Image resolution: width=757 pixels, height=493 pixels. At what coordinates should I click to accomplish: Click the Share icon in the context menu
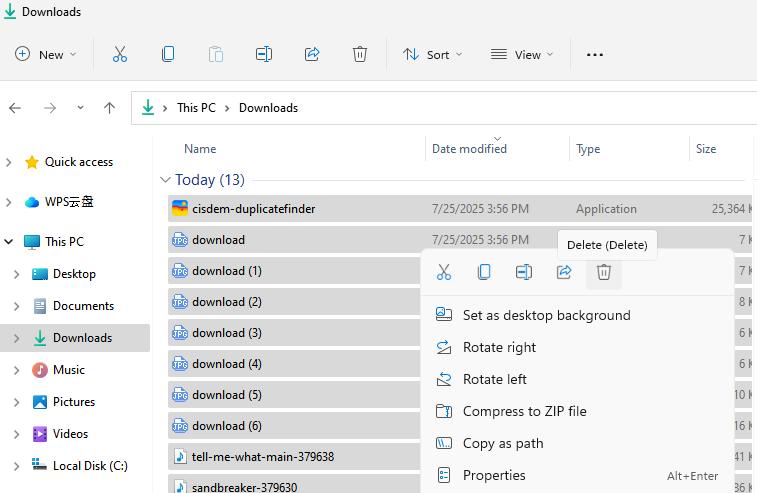pos(564,272)
